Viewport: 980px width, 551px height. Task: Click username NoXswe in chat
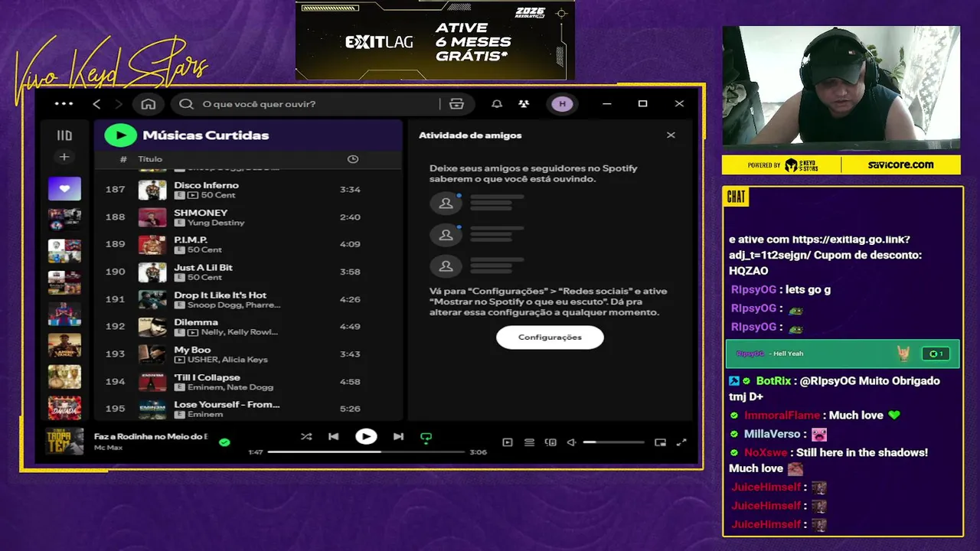[x=766, y=452]
